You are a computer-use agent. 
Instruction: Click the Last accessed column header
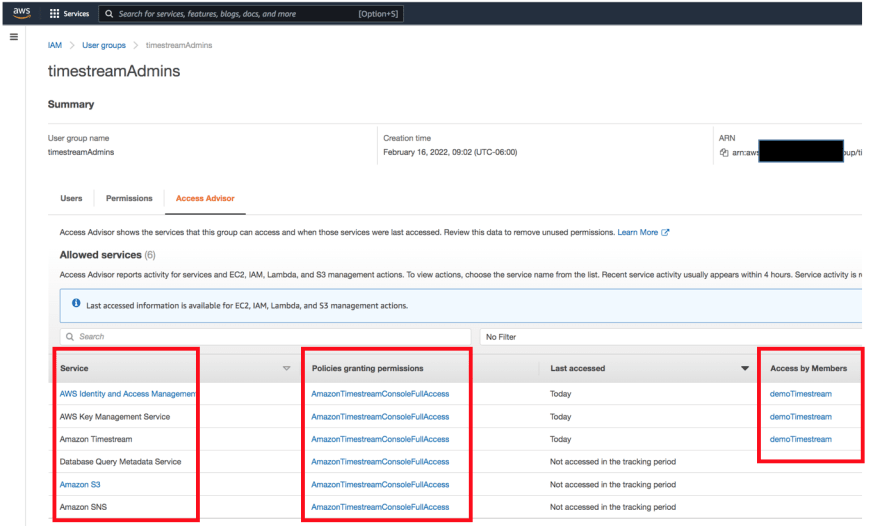(578, 368)
